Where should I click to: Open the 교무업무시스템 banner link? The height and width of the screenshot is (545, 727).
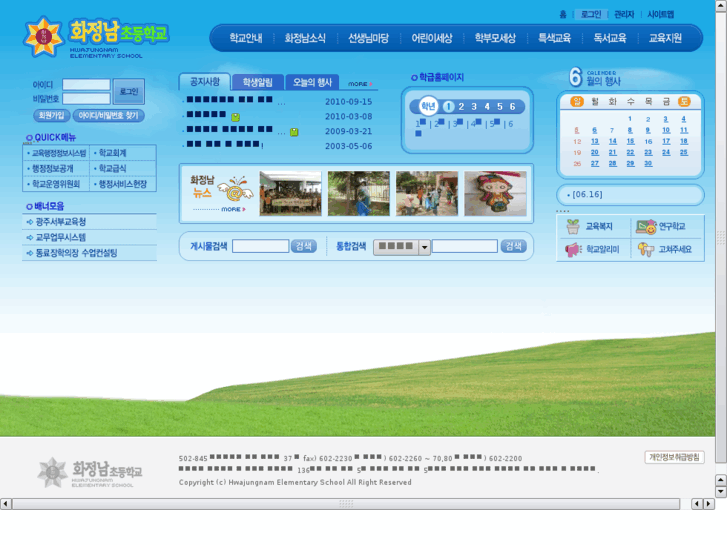[x=61, y=237]
